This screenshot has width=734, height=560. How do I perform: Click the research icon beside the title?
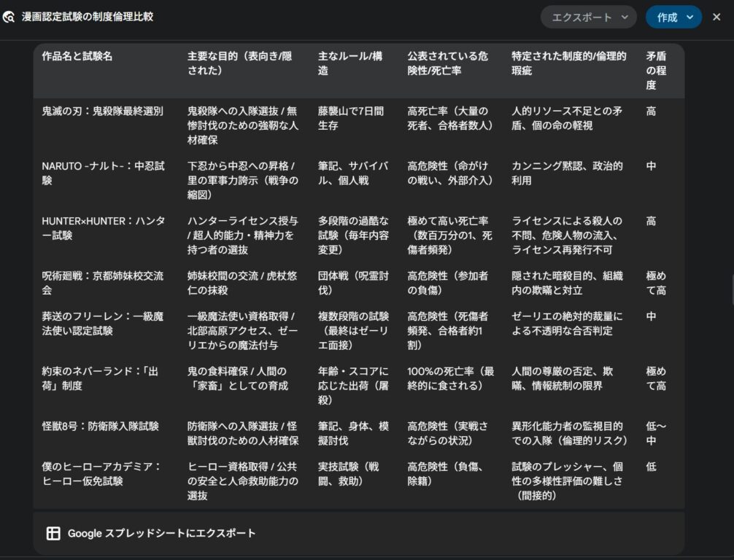(9, 17)
